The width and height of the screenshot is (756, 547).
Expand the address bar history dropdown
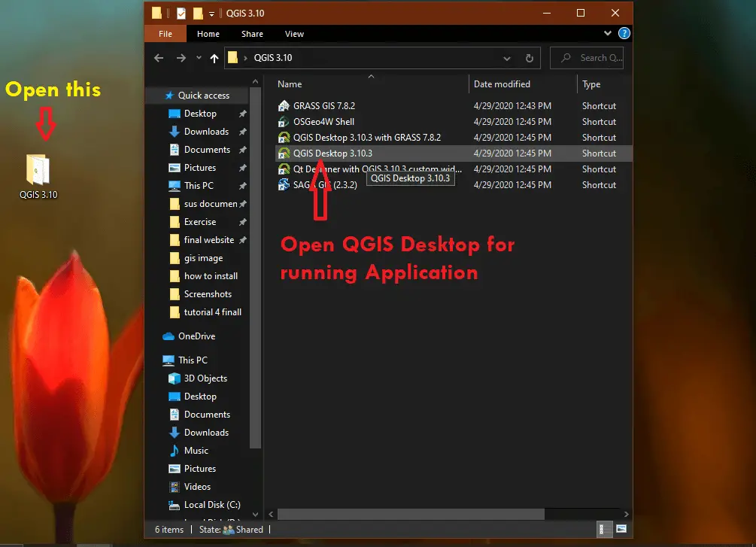507,58
